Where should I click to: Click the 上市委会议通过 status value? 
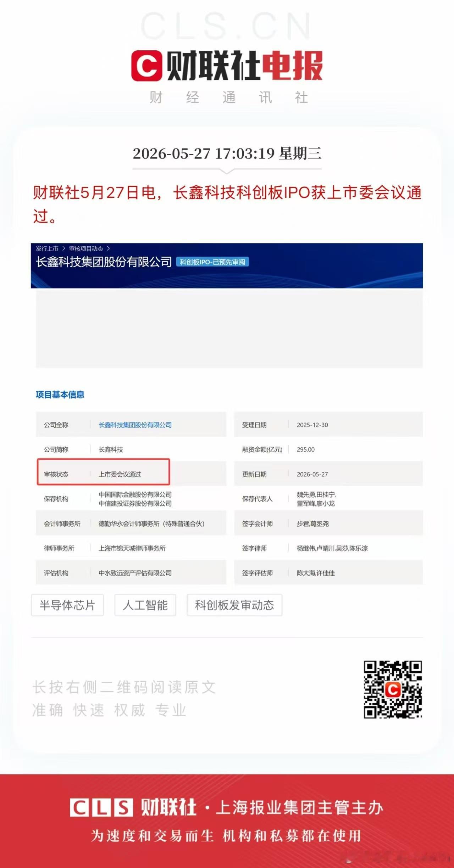(x=120, y=474)
